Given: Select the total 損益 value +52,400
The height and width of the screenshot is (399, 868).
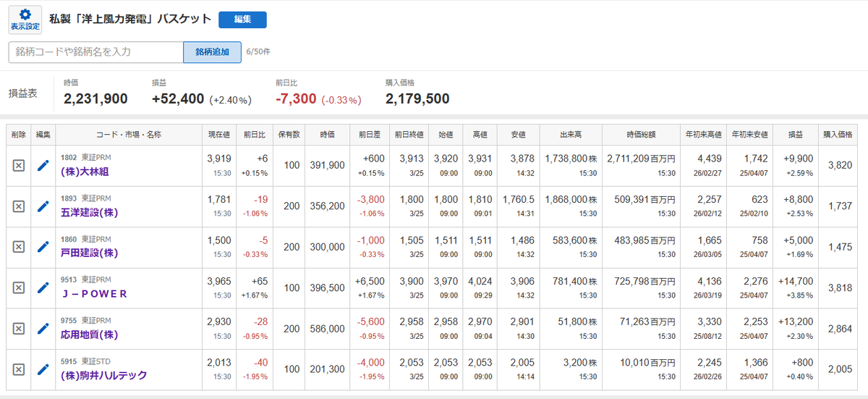Looking at the screenshot, I should point(178,99).
